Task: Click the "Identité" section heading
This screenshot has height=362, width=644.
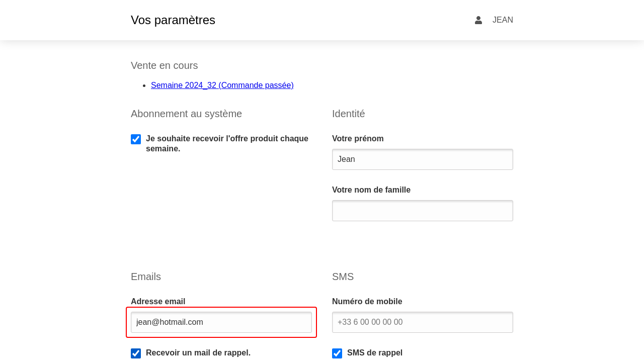Action: pyautogui.click(x=349, y=114)
